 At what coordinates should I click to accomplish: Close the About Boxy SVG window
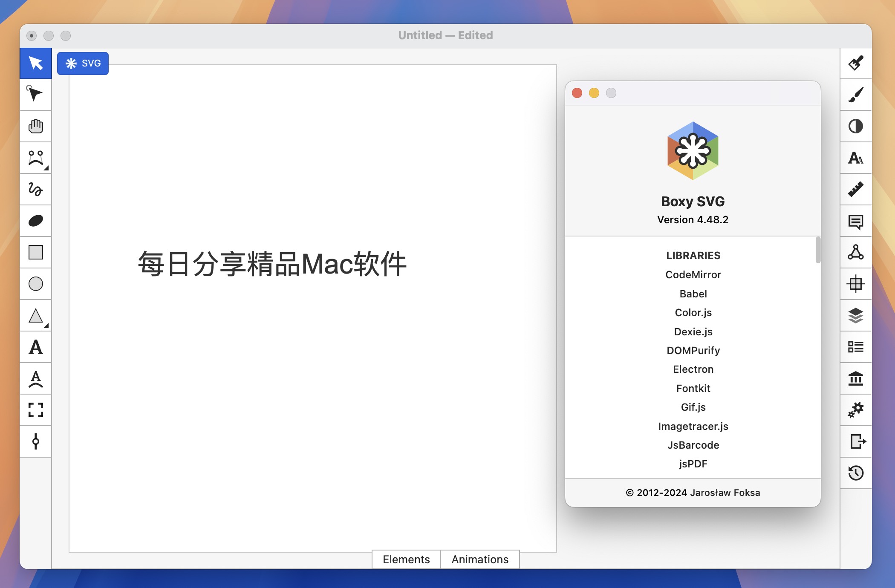click(x=577, y=93)
